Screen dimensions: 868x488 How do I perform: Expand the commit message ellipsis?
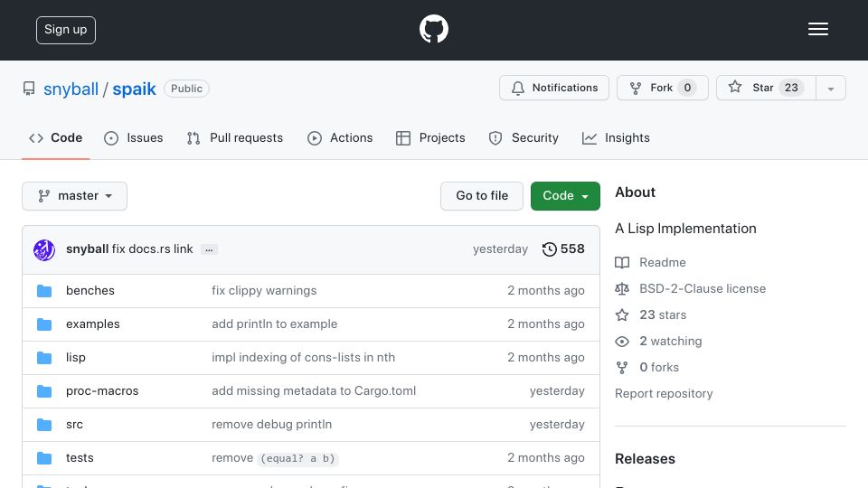tap(209, 250)
